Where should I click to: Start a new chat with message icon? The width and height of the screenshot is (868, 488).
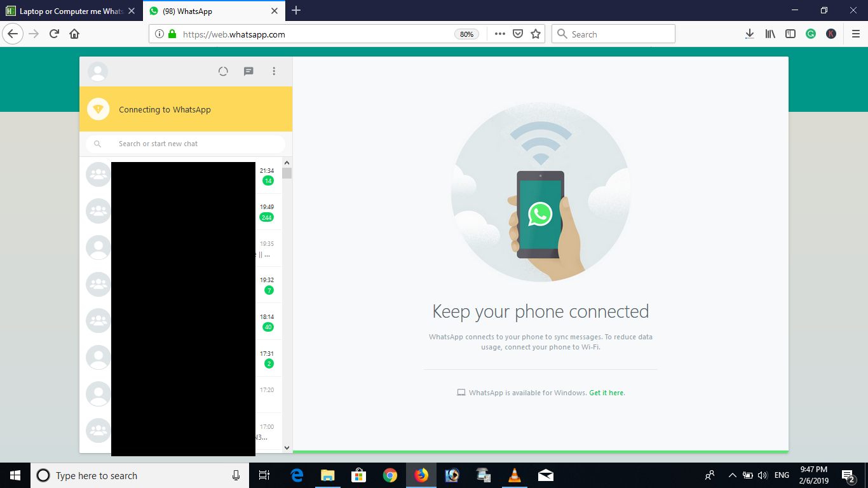click(248, 71)
